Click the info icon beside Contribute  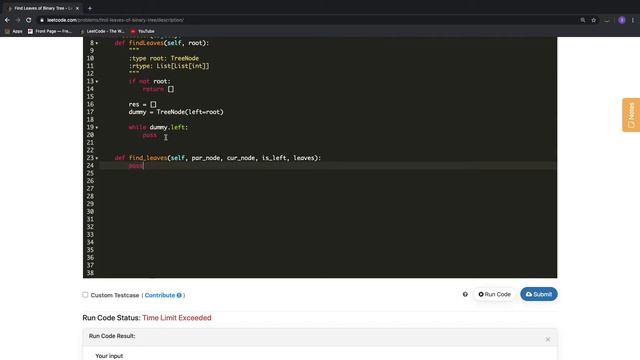[179, 295]
